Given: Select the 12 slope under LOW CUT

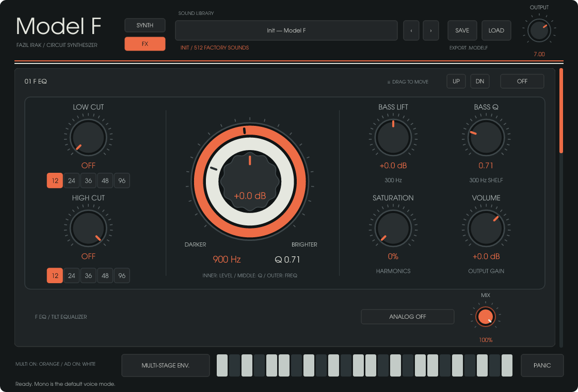Looking at the screenshot, I should coord(55,181).
